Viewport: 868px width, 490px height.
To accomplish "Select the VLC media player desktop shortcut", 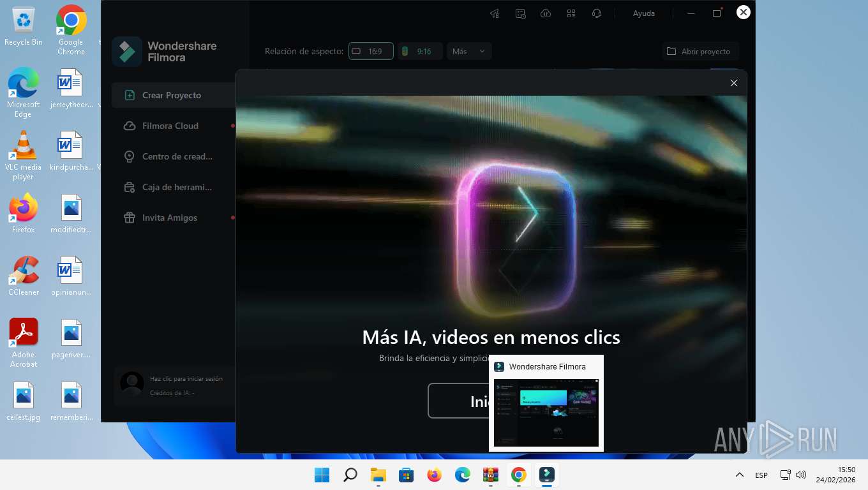I will pyautogui.click(x=24, y=155).
